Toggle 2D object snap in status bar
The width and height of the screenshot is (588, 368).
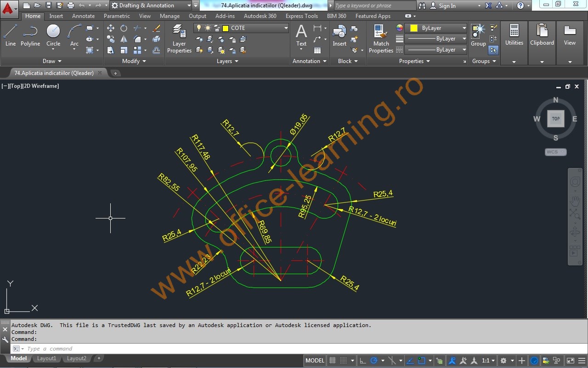point(422,361)
